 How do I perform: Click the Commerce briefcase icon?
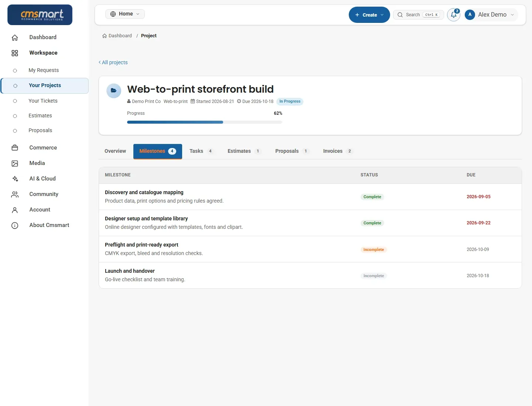tap(15, 148)
